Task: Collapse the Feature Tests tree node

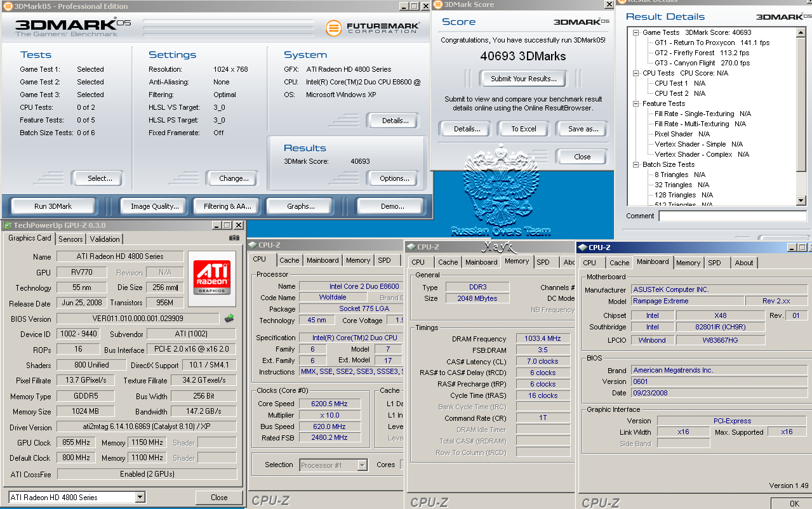Action: pos(636,103)
